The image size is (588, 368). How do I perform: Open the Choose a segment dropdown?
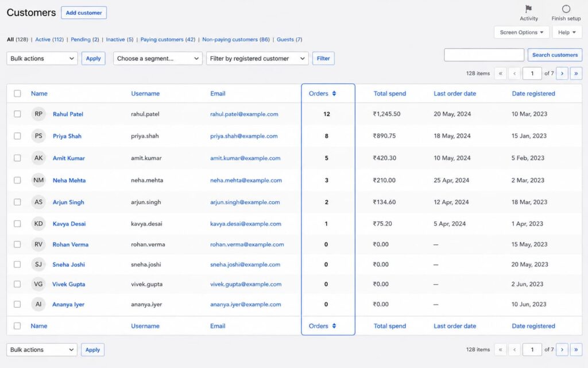click(158, 58)
